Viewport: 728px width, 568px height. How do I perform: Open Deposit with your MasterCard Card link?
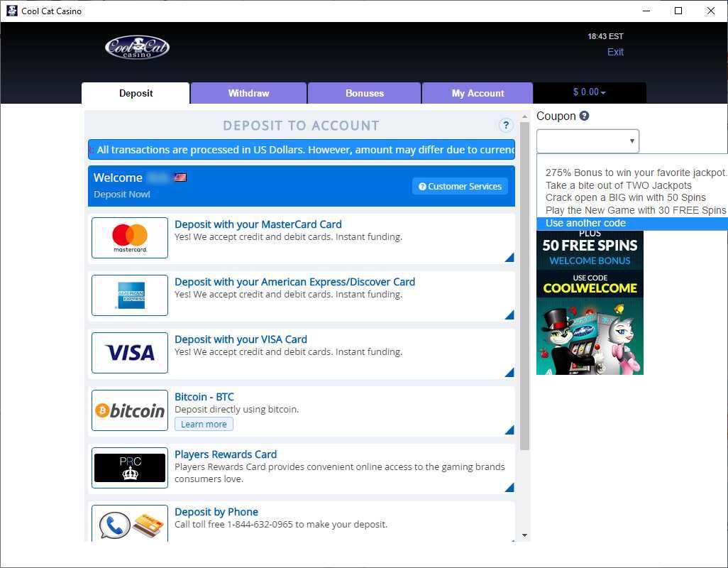click(258, 224)
